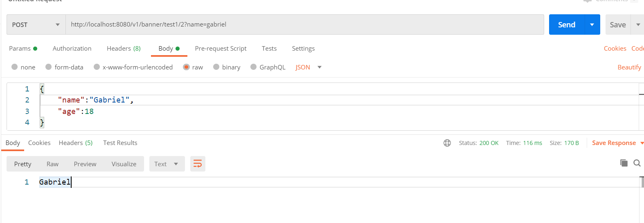Select the x-www-form-urlencoded radio button
Screen dimensions: 644x223
97,67
